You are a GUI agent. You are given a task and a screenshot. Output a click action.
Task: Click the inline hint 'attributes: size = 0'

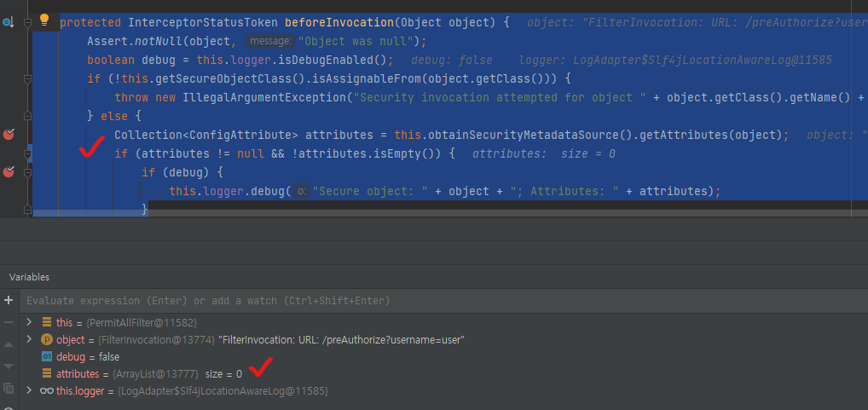(544, 153)
